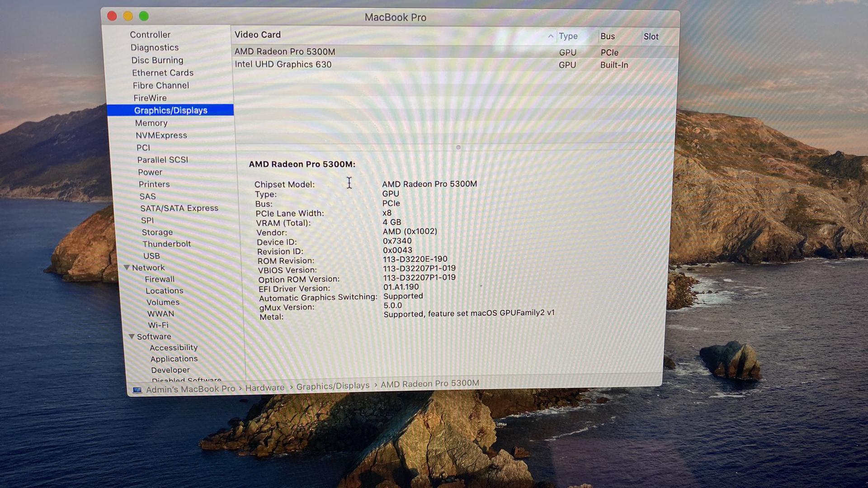Select Firewall under Network

160,279
